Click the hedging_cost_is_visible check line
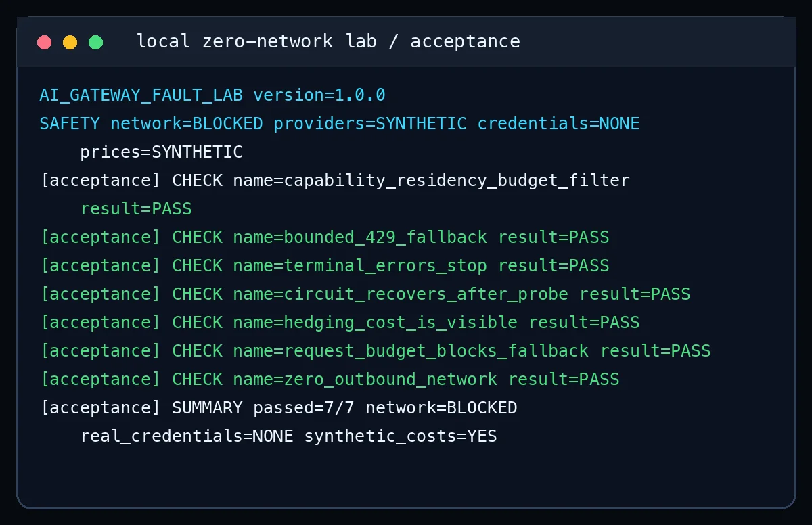The width and height of the screenshot is (812, 525). pos(340,323)
